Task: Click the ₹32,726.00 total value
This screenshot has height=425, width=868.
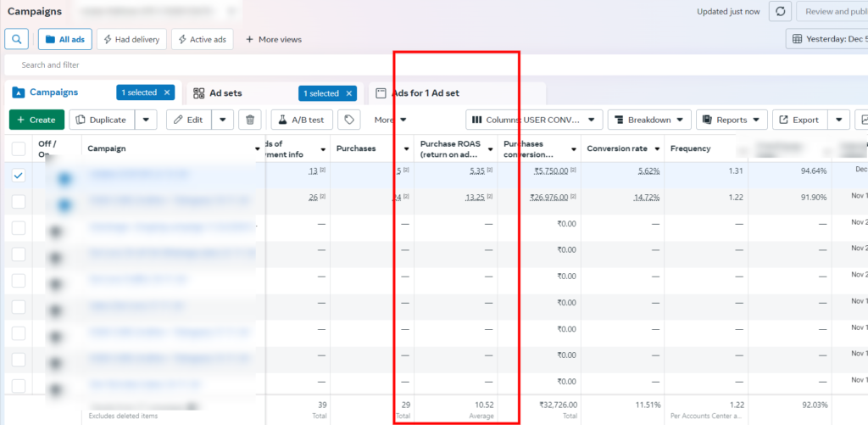Action: (x=558, y=405)
